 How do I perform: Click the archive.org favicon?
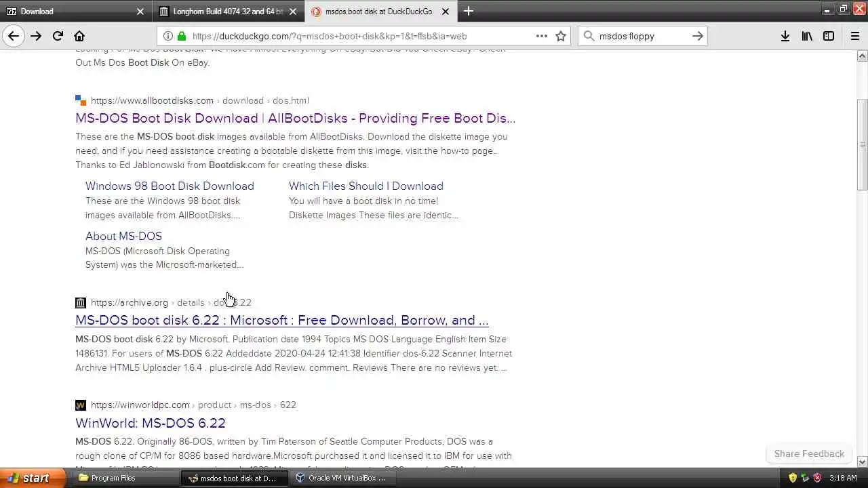coord(81,302)
